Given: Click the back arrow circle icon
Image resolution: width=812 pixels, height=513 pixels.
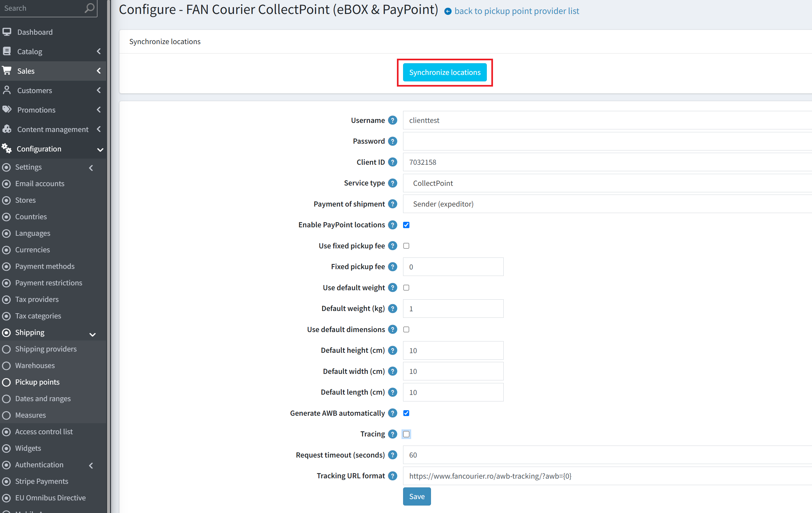Looking at the screenshot, I should coord(448,11).
